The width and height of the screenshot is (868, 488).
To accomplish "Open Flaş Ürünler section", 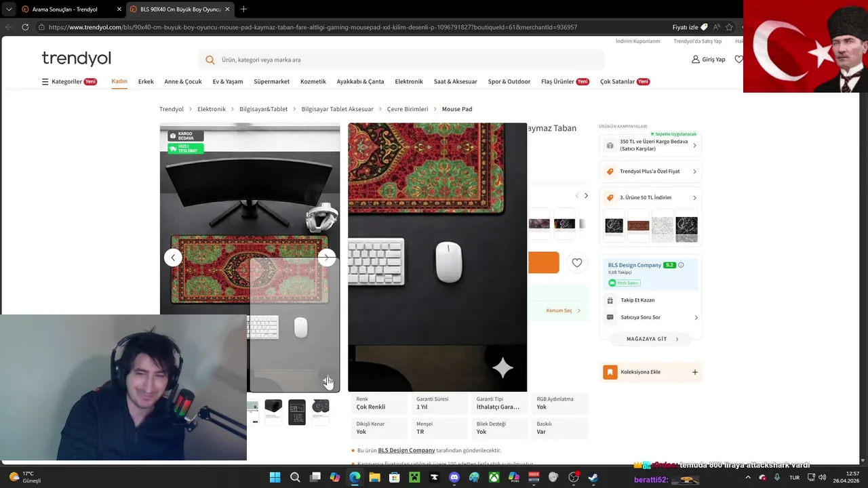I will 565,81.
